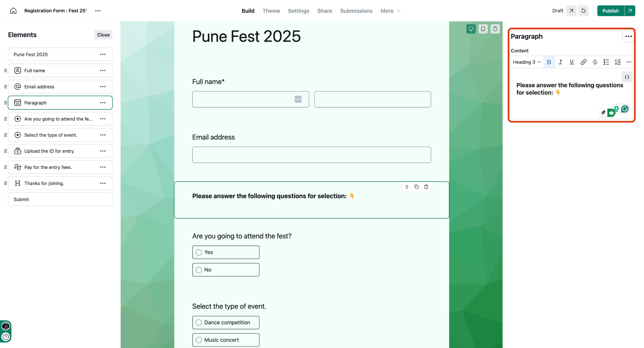Toggle bold formatting in Content toolbar

(549, 62)
